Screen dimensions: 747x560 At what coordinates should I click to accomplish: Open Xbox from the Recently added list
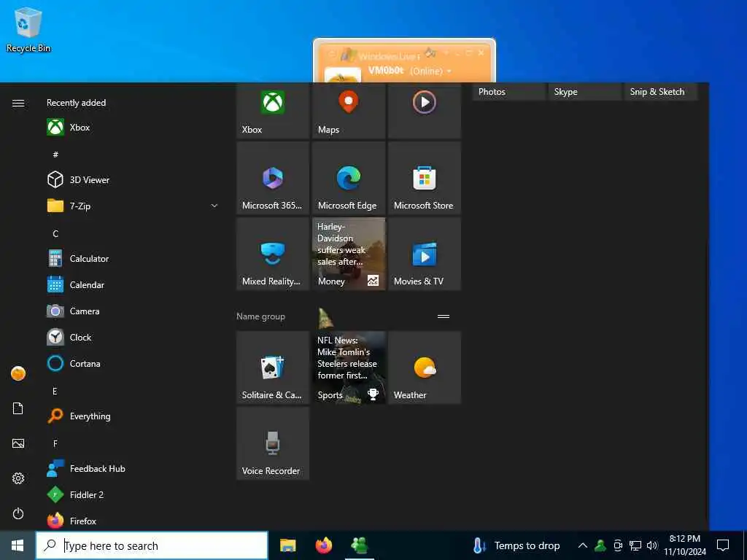pyautogui.click(x=133, y=127)
